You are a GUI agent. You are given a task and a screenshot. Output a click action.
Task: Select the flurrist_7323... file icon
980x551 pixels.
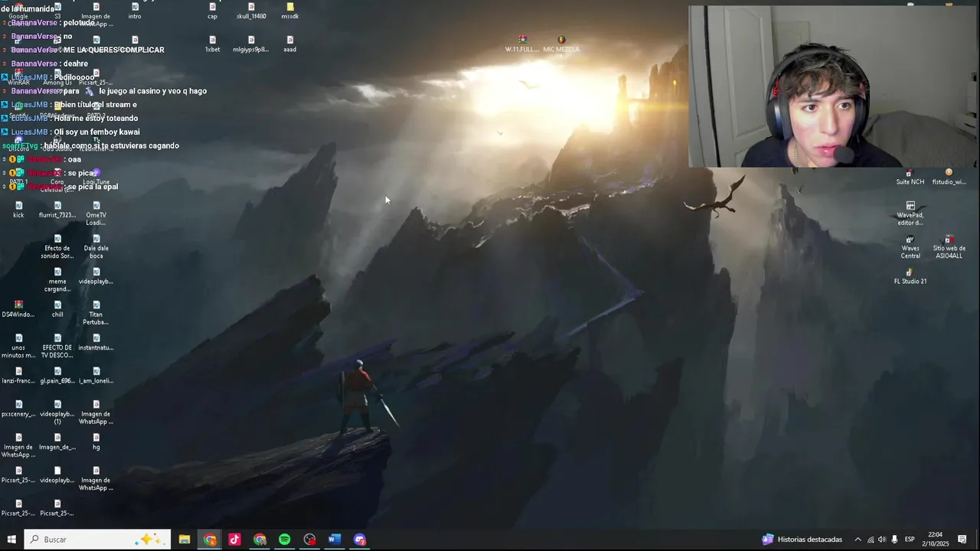57,210
